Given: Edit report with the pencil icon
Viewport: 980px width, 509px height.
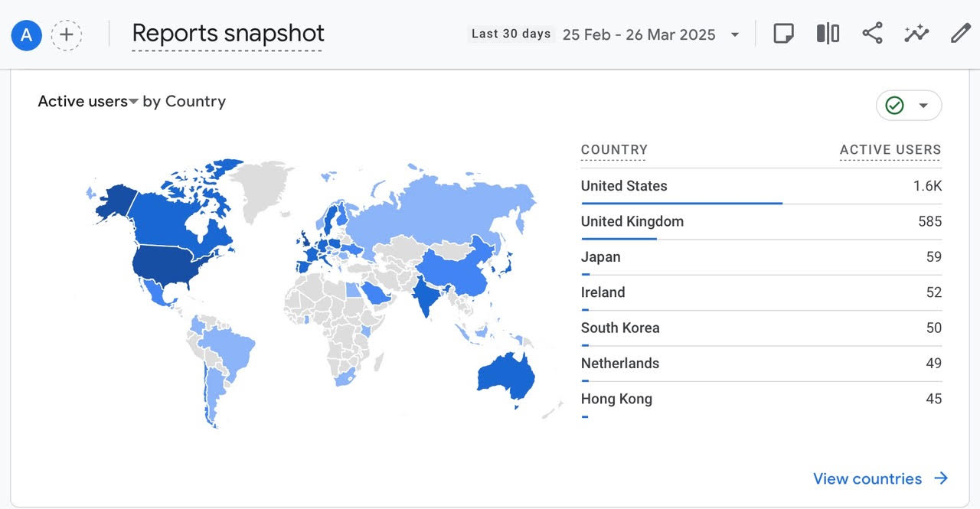Looking at the screenshot, I should [960, 34].
